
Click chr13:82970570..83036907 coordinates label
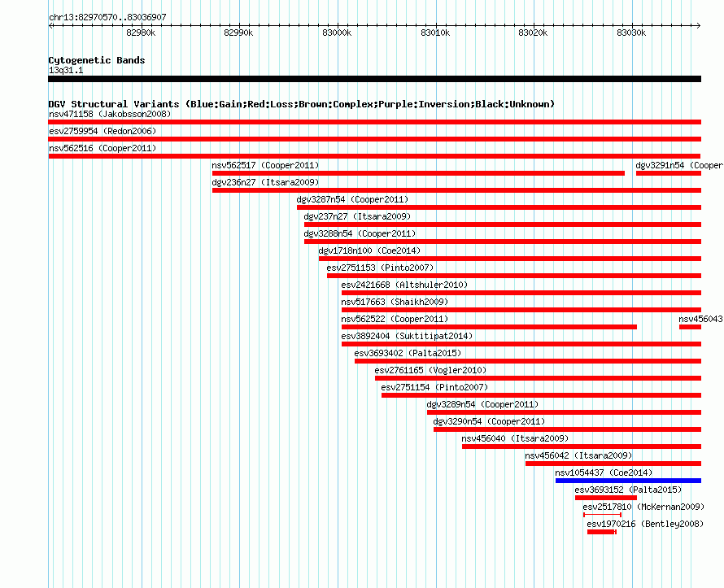click(107, 17)
